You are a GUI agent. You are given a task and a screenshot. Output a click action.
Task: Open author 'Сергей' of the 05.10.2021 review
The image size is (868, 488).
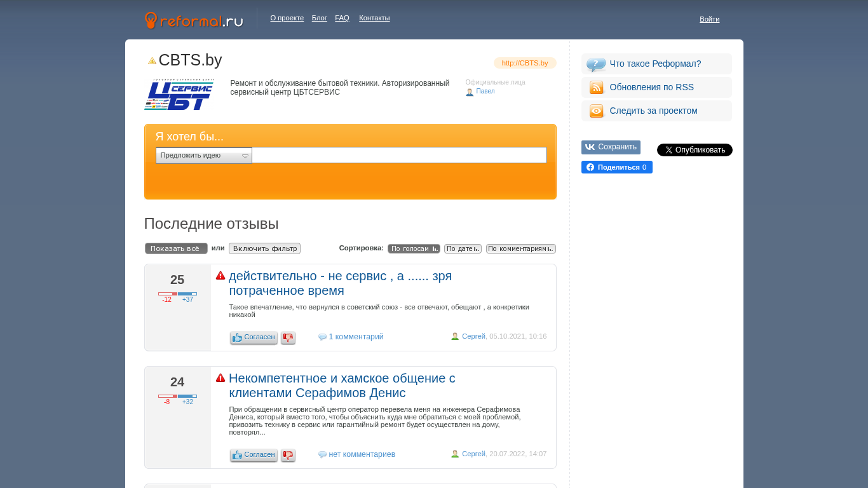(x=473, y=336)
